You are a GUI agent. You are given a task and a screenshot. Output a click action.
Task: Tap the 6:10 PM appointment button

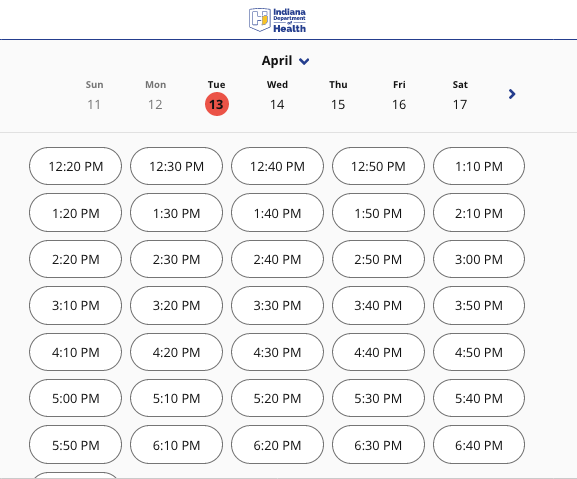pos(176,445)
